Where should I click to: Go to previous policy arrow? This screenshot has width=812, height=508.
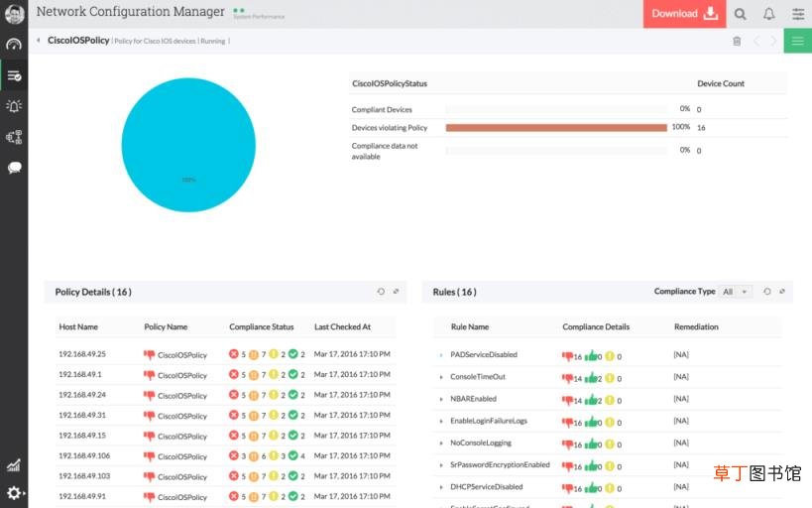point(756,41)
